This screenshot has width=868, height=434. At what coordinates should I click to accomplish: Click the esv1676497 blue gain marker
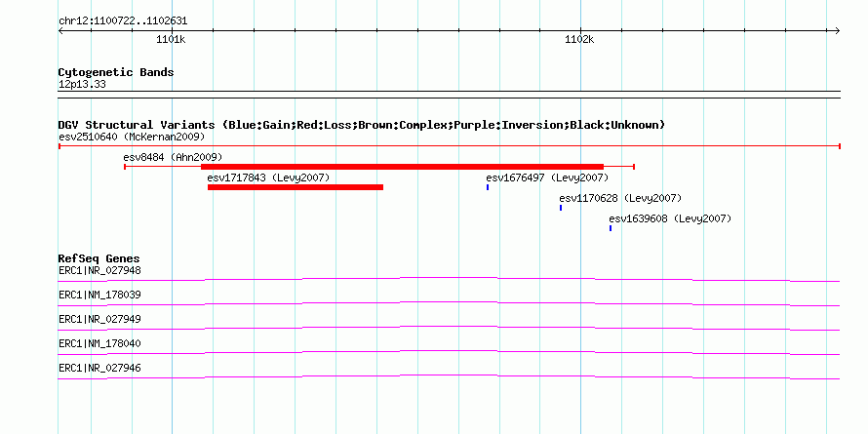click(488, 187)
